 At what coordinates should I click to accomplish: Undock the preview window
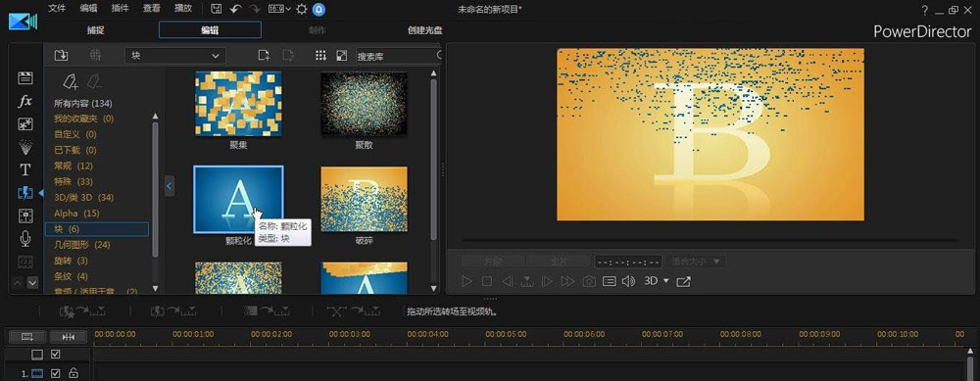(684, 281)
